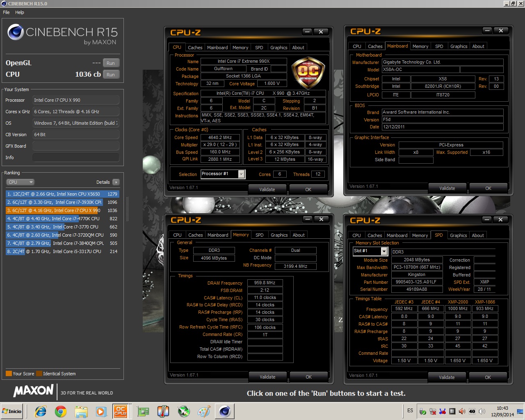The width and height of the screenshot is (525, 420).
Task: Open the Help menu in Cinebench
Action: 20,12
